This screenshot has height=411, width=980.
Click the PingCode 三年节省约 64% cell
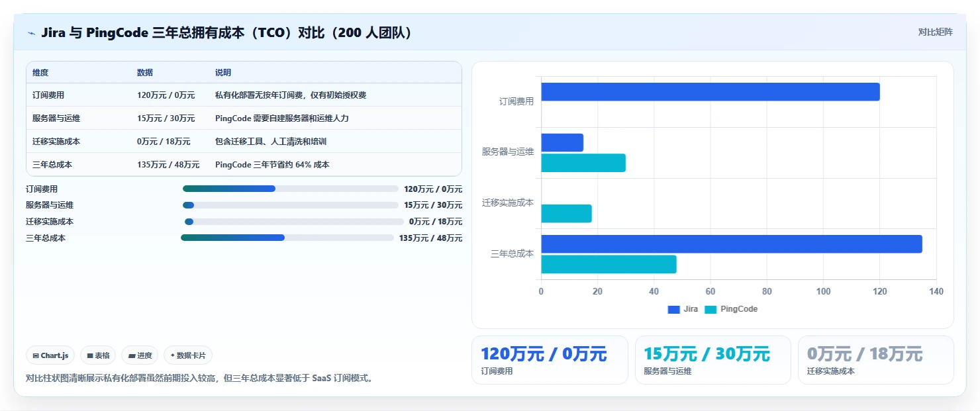tap(272, 165)
